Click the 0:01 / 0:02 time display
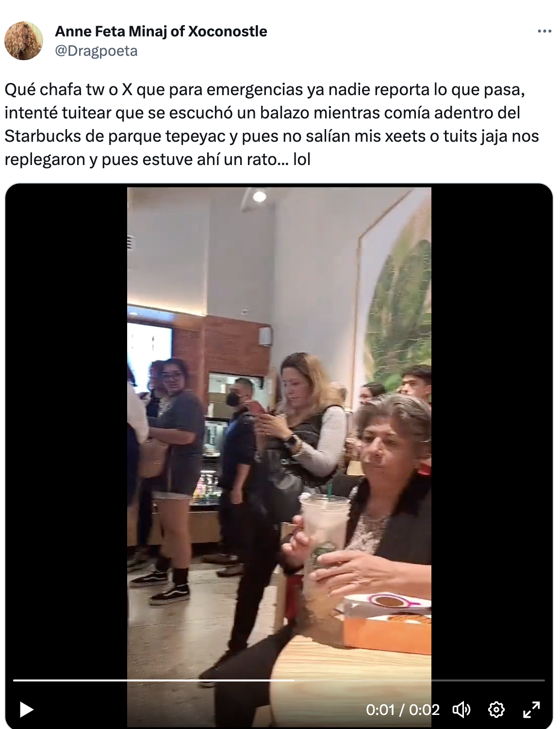The height and width of the screenshot is (729, 560). [x=402, y=710]
